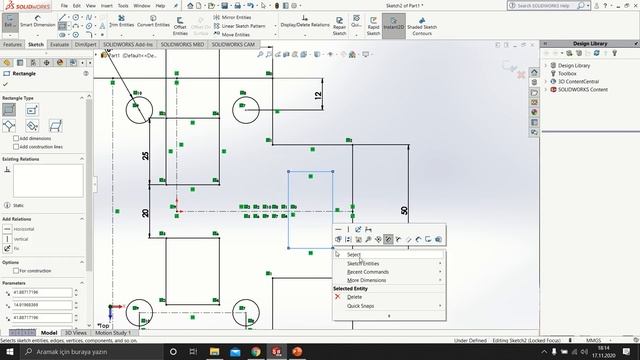640x360 pixels.
Task: Select the Offset Entities tool
Action: click(x=180, y=26)
